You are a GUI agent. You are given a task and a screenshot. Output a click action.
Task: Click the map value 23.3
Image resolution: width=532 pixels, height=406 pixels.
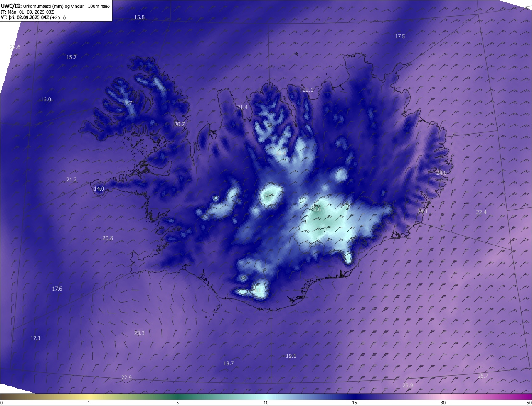pos(139,333)
